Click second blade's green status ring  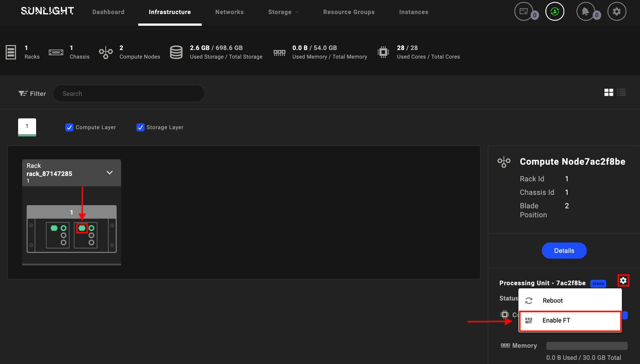(x=91, y=228)
